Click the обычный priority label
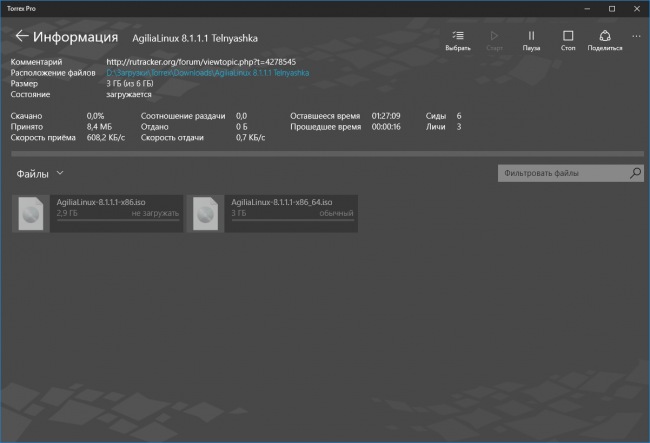 (336, 213)
